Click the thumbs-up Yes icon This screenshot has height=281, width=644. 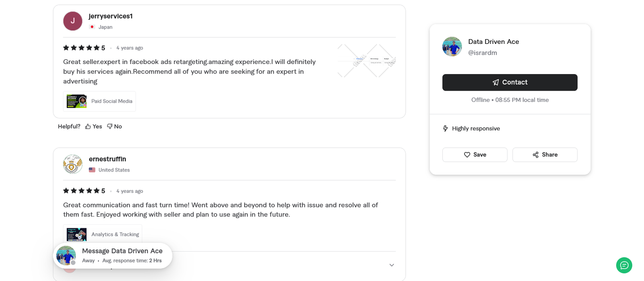click(88, 126)
